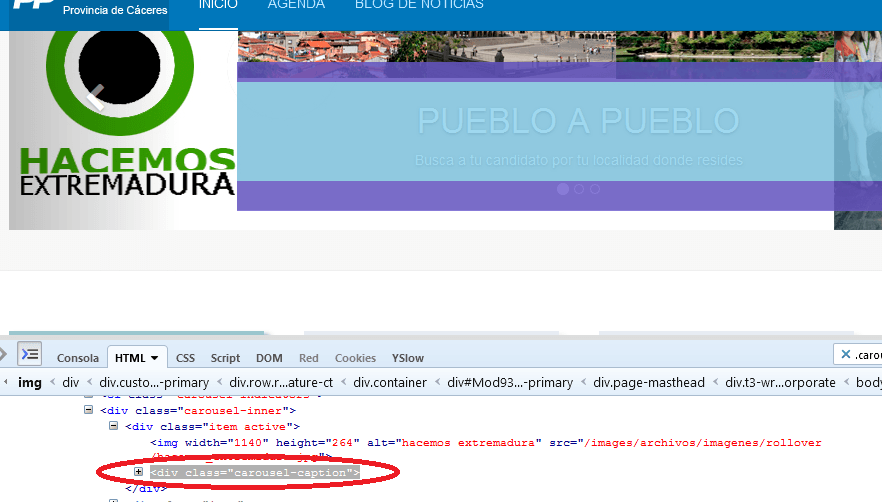Open the Consola panel tab
This screenshot has width=882, height=502.
coord(78,358)
